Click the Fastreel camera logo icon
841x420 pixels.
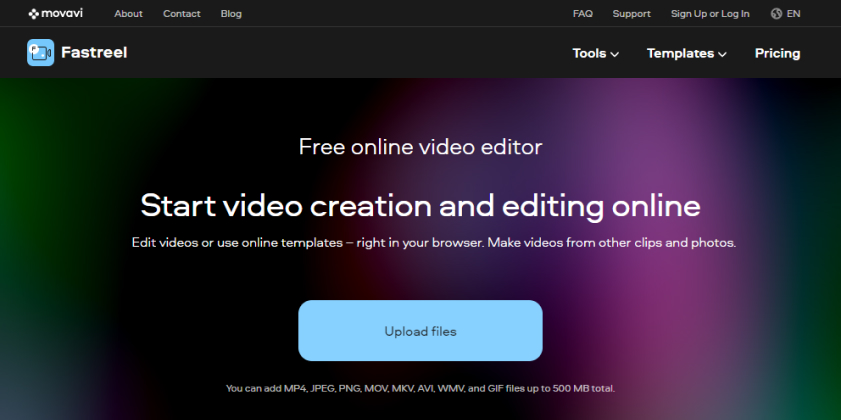(x=41, y=53)
